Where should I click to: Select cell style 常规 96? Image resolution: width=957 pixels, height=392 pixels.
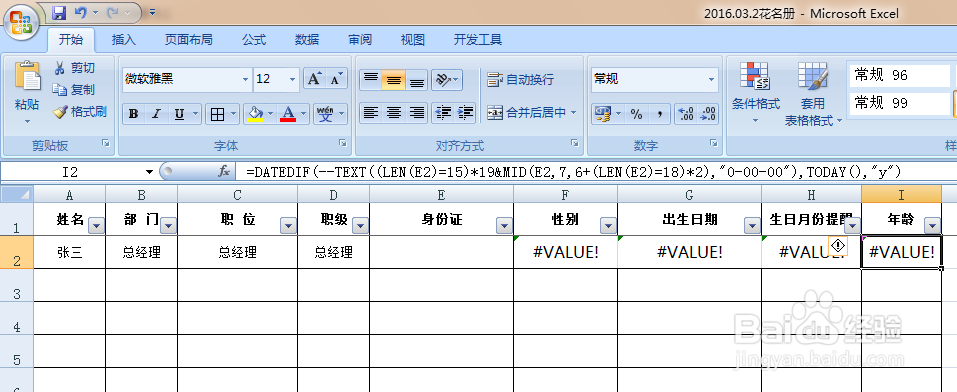tap(899, 76)
